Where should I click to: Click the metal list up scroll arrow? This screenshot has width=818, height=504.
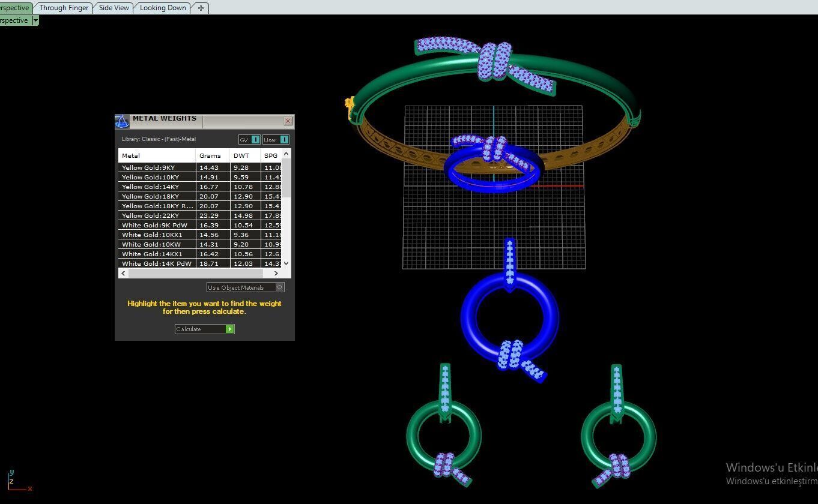click(x=286, y=154)
